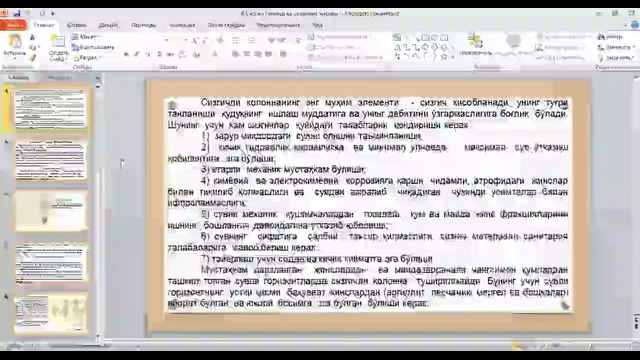The height and width of the screenshot is (360, 640).
Task: Select the fourth slide thumbnail
Action: click(x=50, y=263)
